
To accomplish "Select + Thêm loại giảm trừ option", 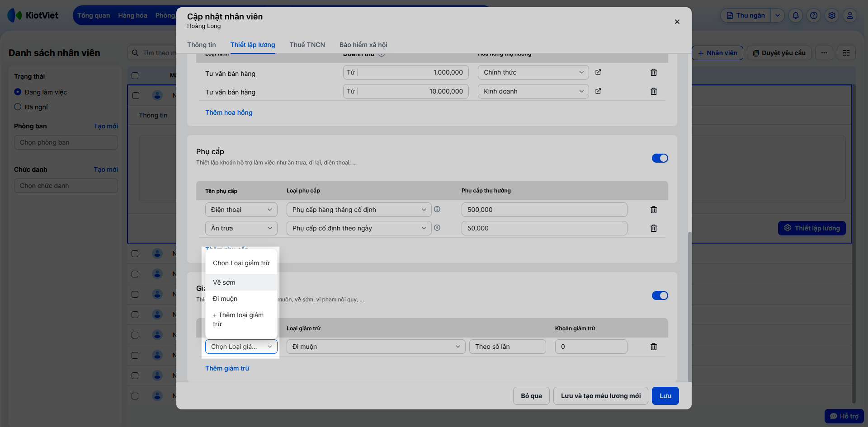I will pyautogui.click(x=241, y=319).
